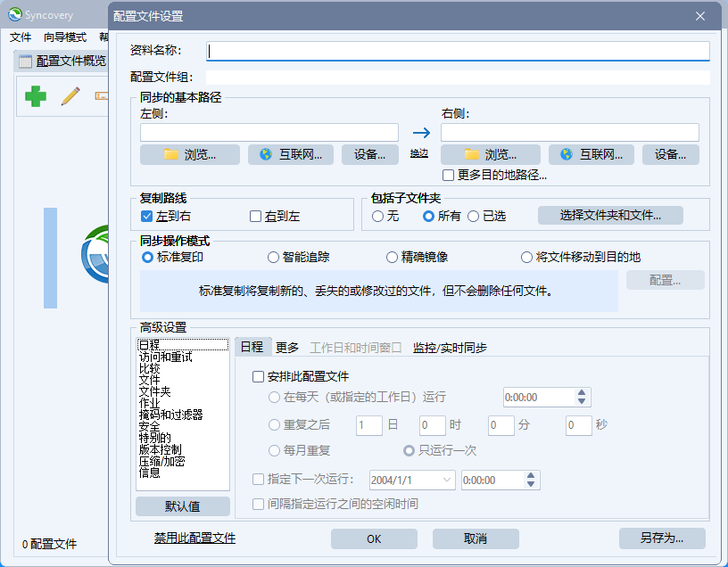Image resolution: width=728 pixels, height=567 pixels.
Task: Click the swap sides arrow icon
Action: point(421,133)
